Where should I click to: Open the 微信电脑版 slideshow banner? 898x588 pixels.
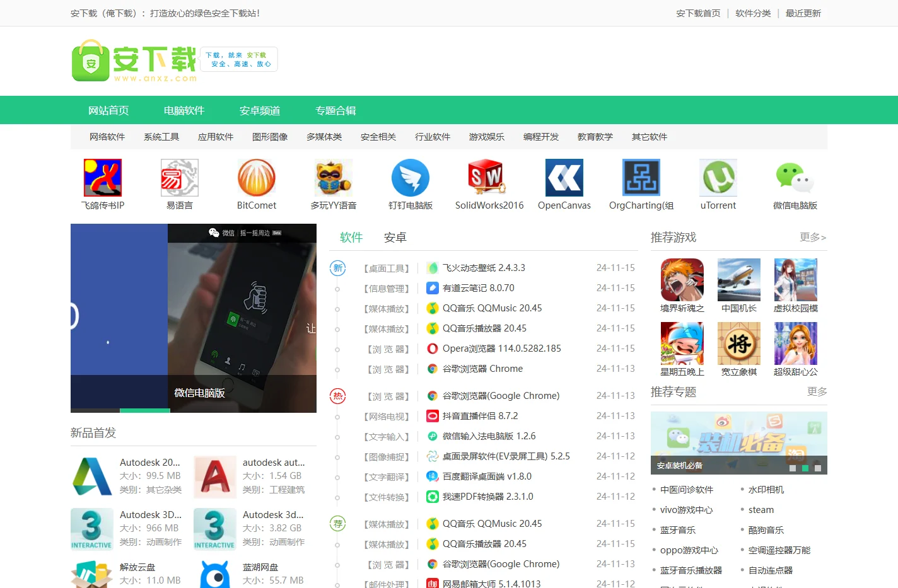pyautogui.click(x=194, y=318)
